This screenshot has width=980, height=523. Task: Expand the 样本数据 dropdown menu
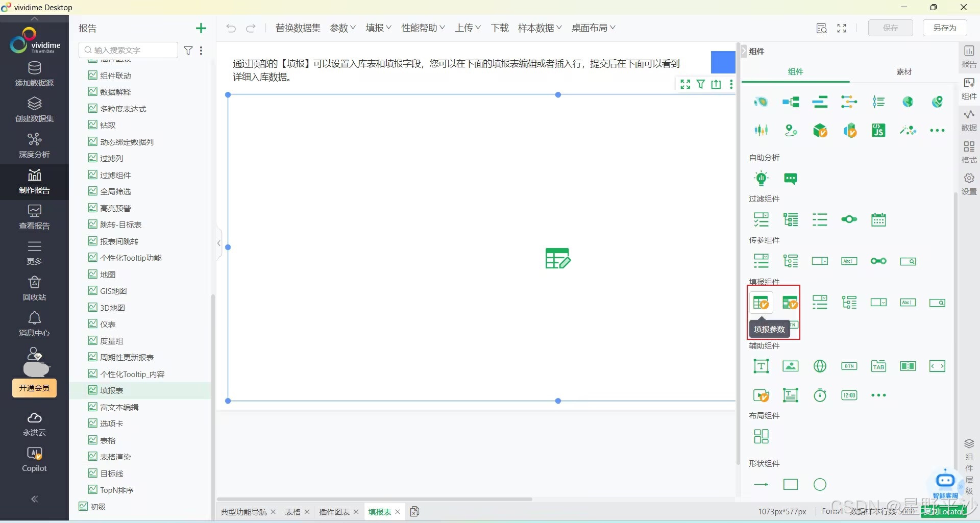(540, 28)
